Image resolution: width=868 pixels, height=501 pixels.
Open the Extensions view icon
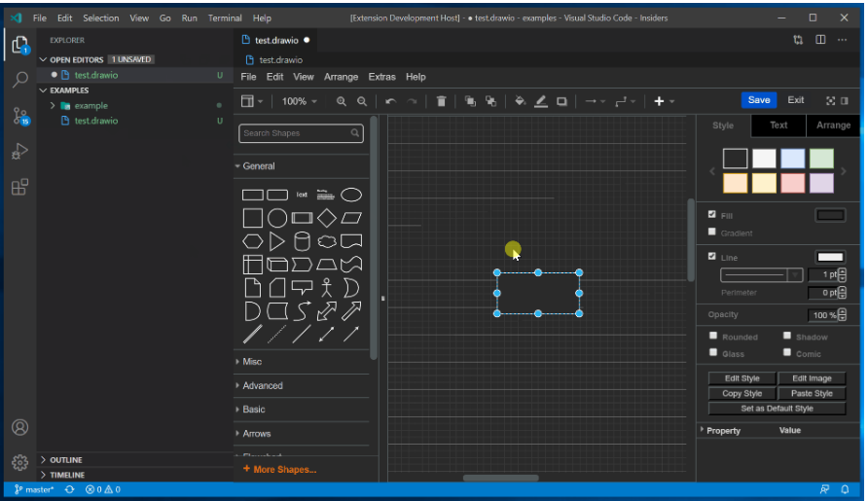click(x=19, y=188)
